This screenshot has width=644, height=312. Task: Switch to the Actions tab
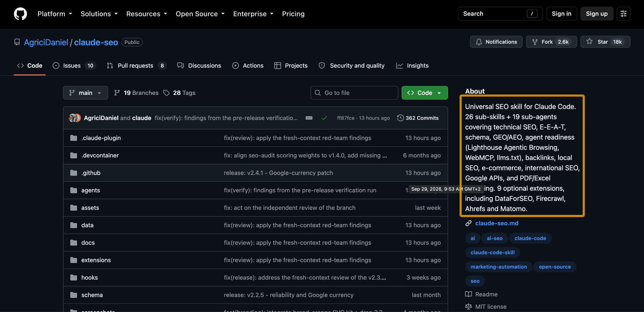[x=248, y=66]
